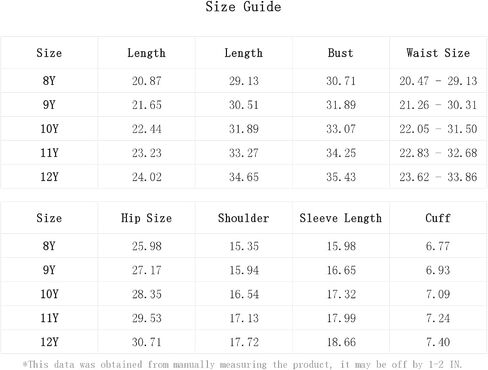Select the length value 30.51

(244, 105)
